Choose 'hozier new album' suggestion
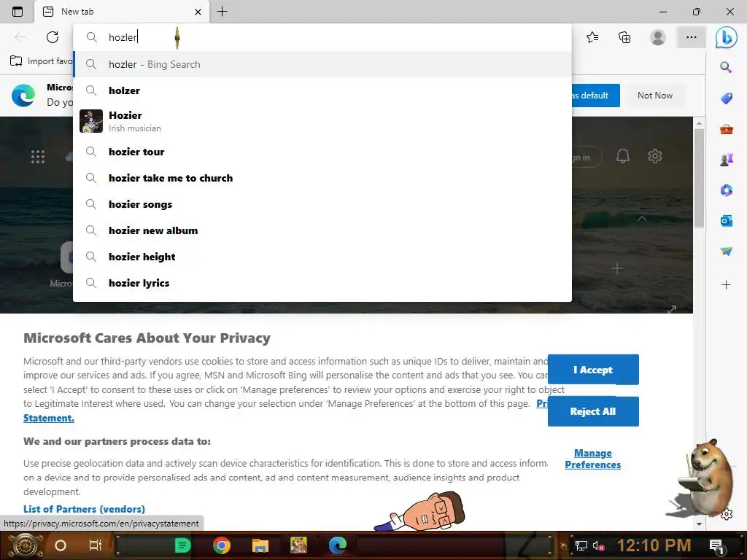 tap(322, 230)
